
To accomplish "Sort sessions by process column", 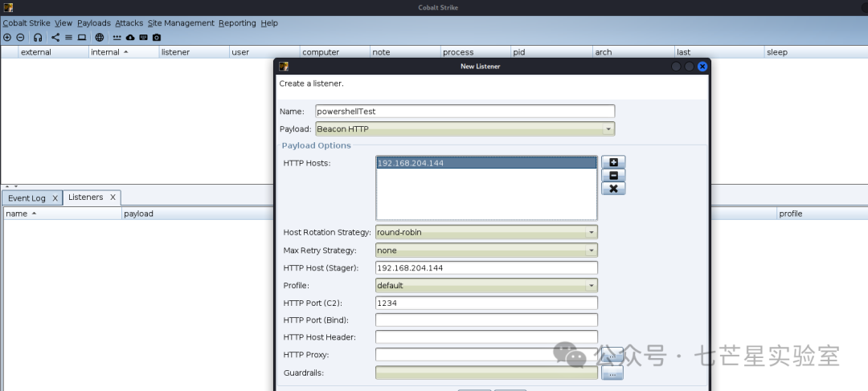I will click(476, 52).
